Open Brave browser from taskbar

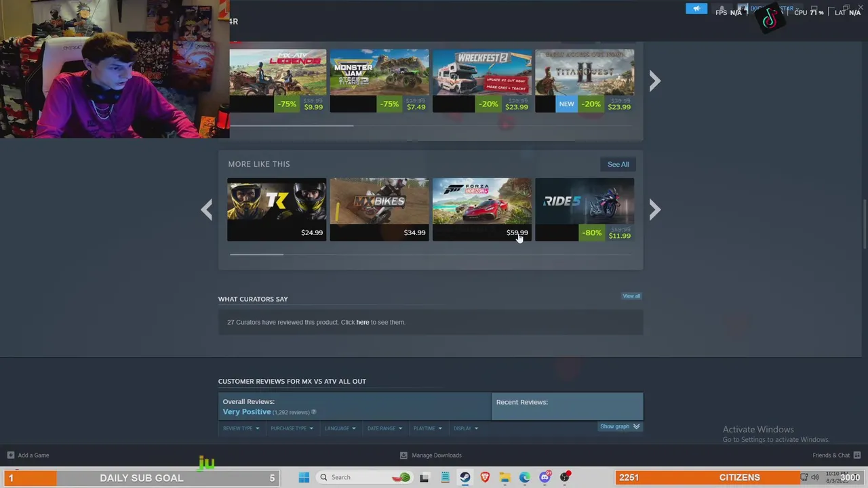click(485, 477)
